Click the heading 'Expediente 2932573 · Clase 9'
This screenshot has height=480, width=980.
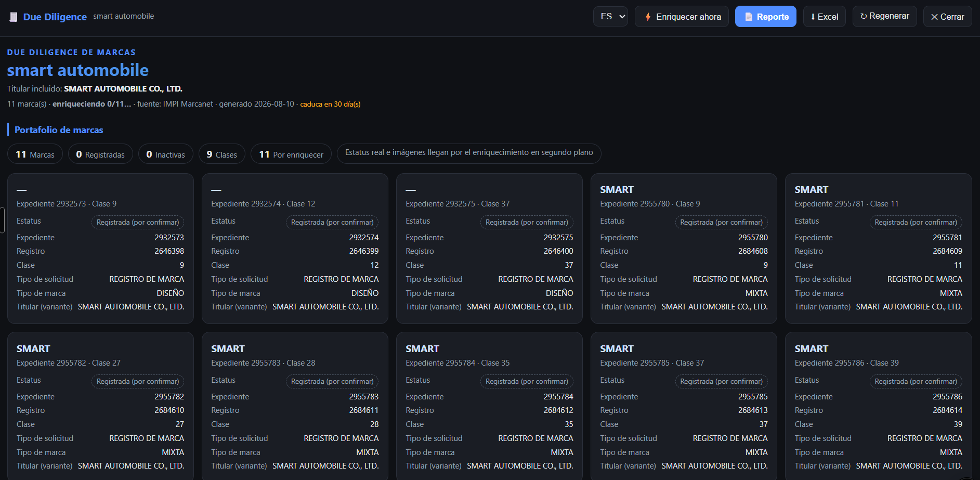[x=67, y=204]
